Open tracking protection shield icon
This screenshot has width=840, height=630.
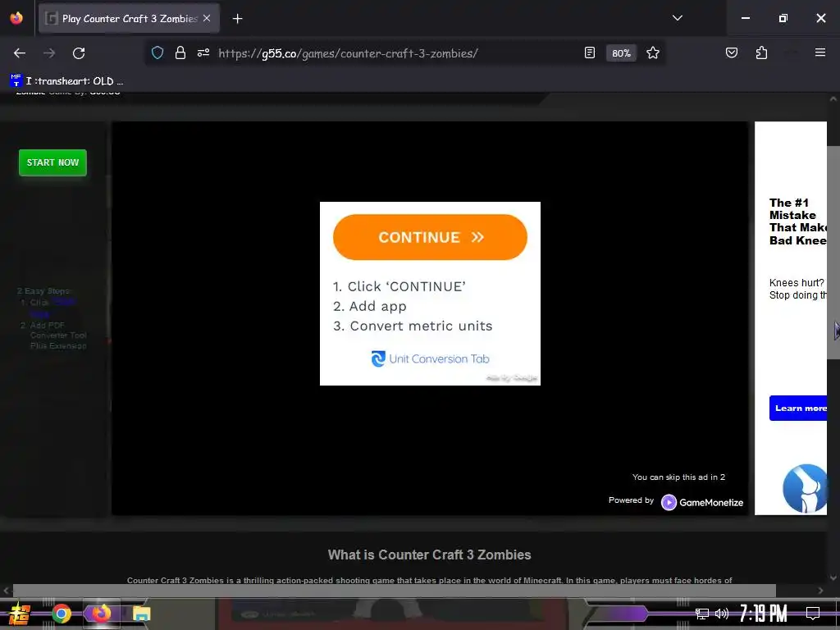157,53
